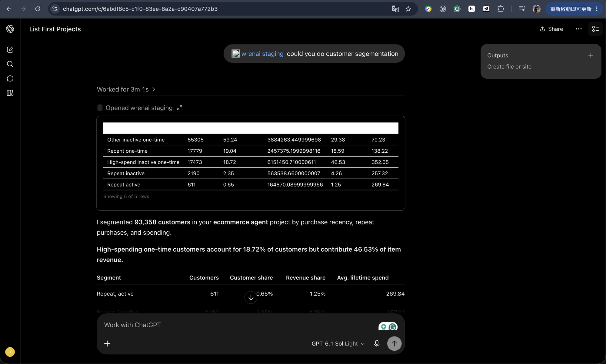Click the browser forward arrow
This screenshot has height=364, width=606.
(23, 9)
